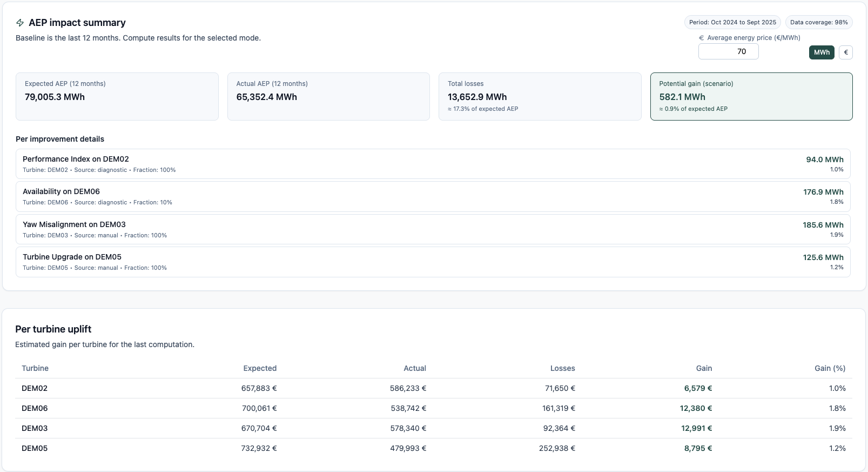Image resolution: width=868 pixels, height=472 pixels.
Task: Click the lightning bolt icon beside AEP impact summary
Action: tap(20, 23)
